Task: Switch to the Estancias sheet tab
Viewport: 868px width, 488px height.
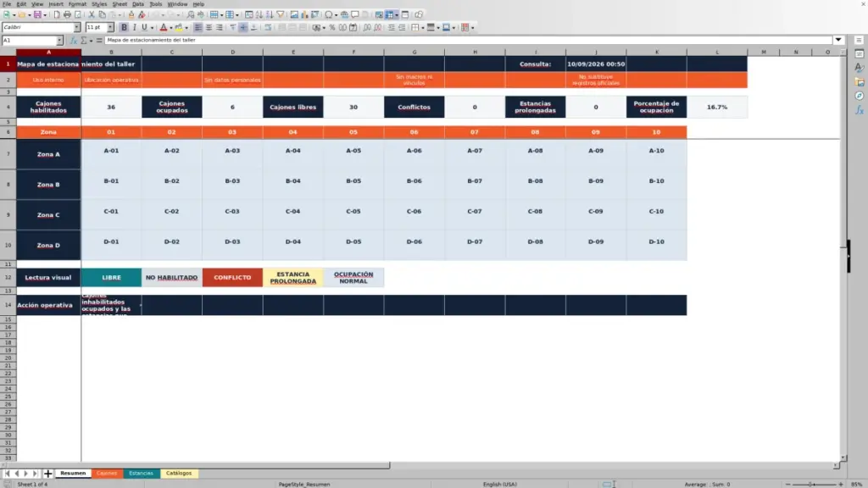Action: (x=141, y=473)
